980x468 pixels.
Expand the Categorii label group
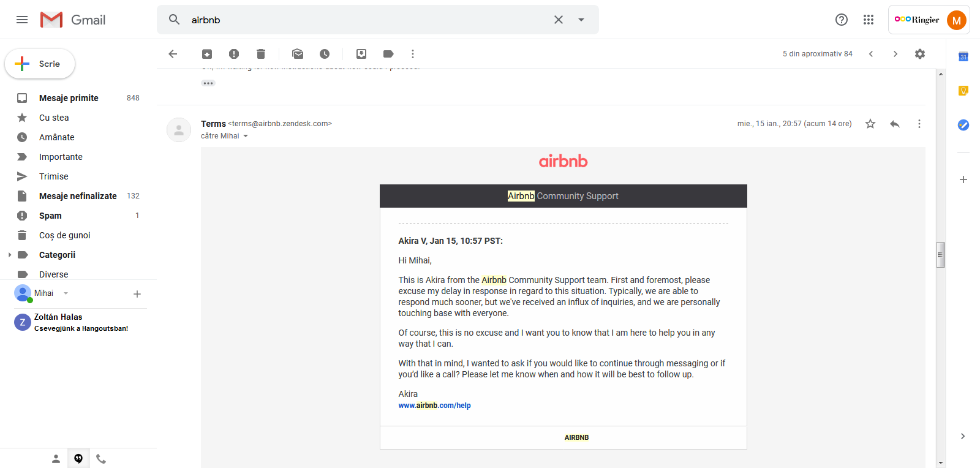(x=10, y=255)
